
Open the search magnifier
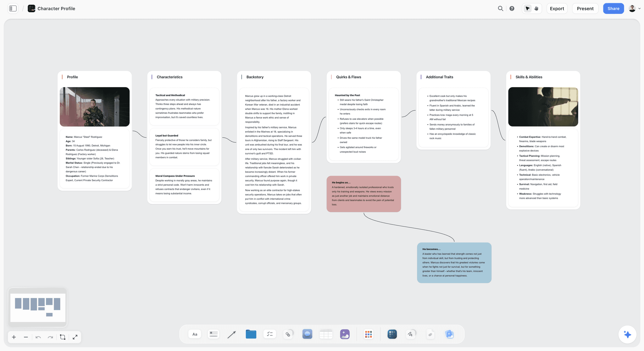tap(501, 8)
